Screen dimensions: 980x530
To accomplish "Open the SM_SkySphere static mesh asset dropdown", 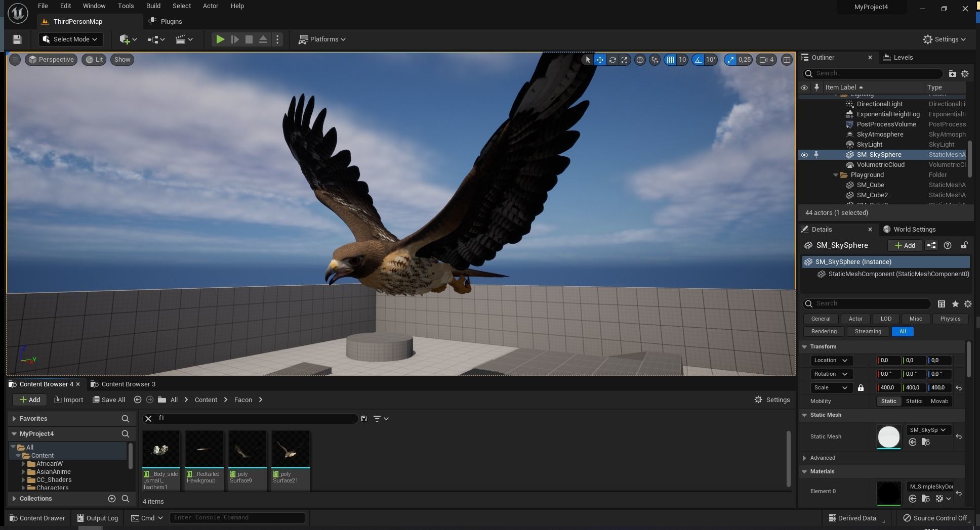I will (928, 430).
